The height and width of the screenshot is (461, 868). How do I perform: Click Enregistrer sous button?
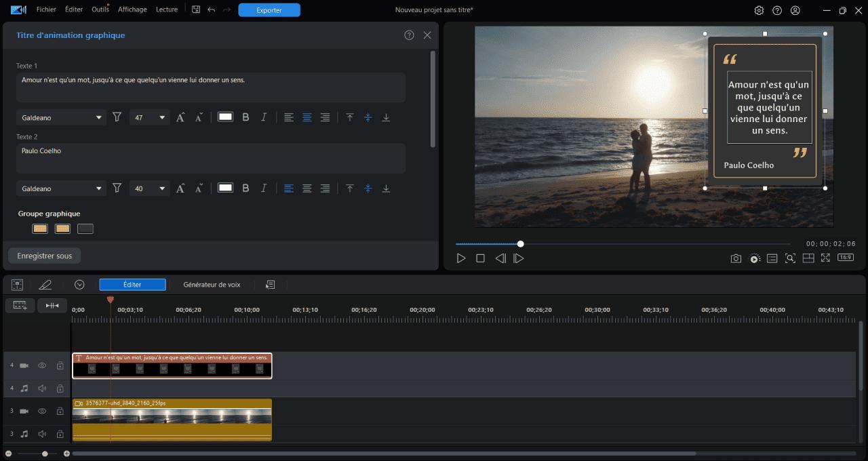45,256
